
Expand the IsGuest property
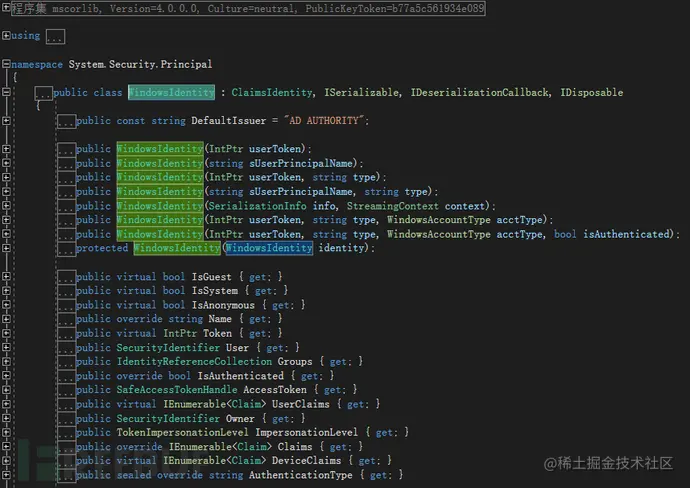click(6, 276)
